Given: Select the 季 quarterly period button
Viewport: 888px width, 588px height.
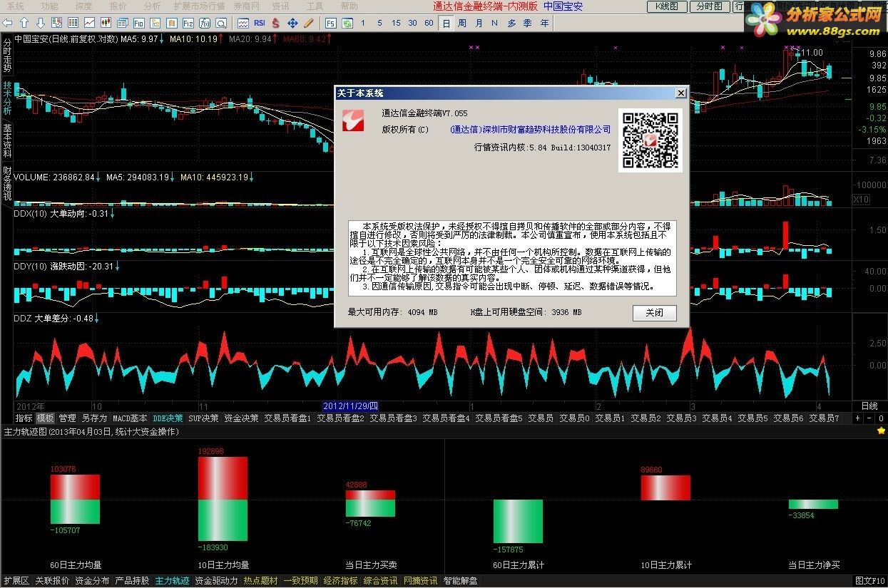Looking at the screenshot, I should (528, 23).
